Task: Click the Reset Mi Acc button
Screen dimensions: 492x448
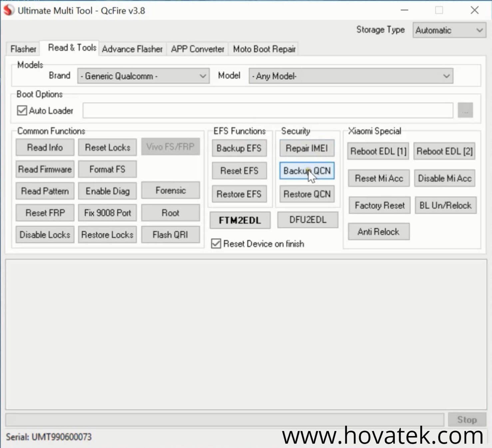Action: 379,178
